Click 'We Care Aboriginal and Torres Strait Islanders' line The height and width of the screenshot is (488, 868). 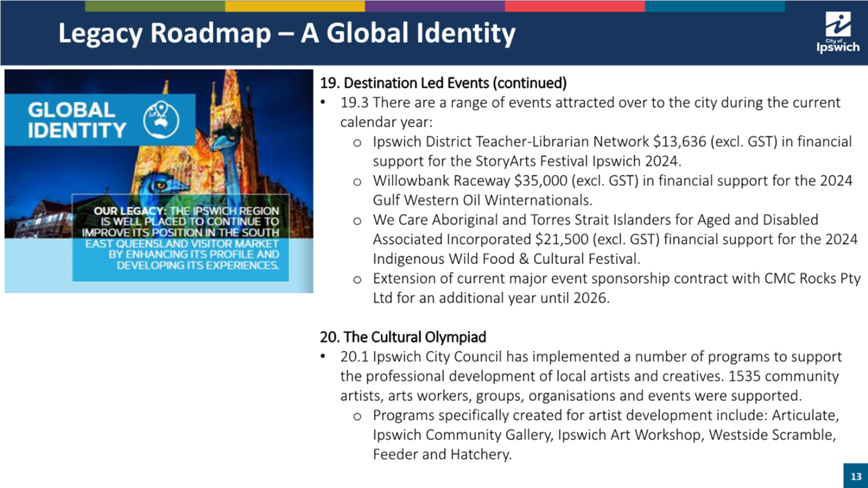[595, 220]
